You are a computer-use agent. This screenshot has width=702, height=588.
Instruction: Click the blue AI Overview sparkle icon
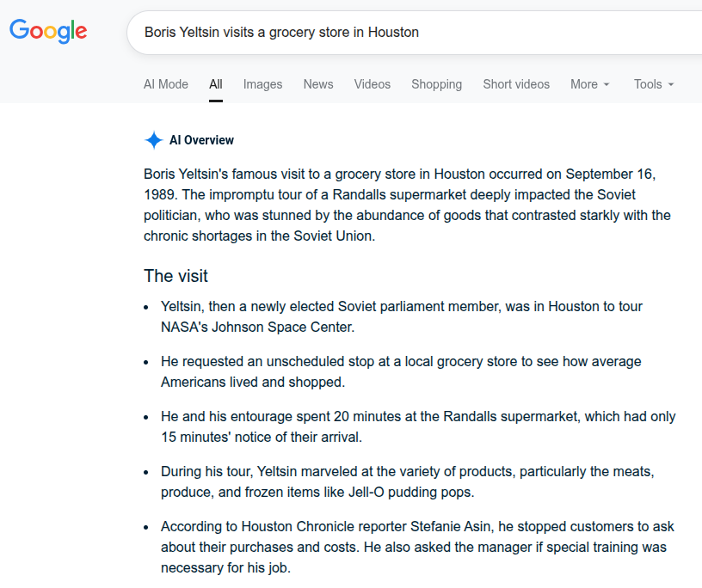point(154,140)
